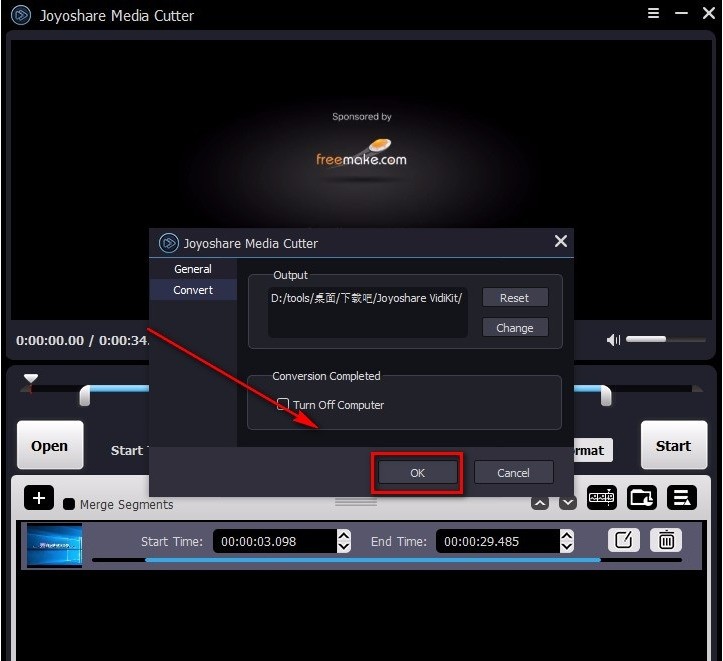Toggle the Merge Segments checkbox

tap(69, 504)
